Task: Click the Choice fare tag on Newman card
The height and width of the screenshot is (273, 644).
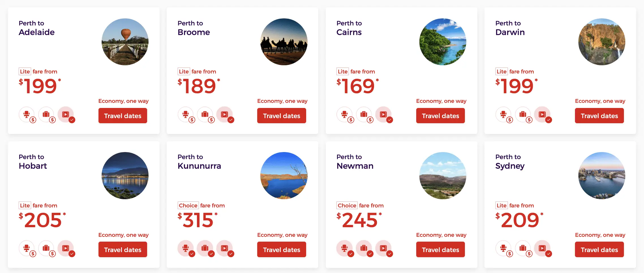Action: [x=347, y=205]
